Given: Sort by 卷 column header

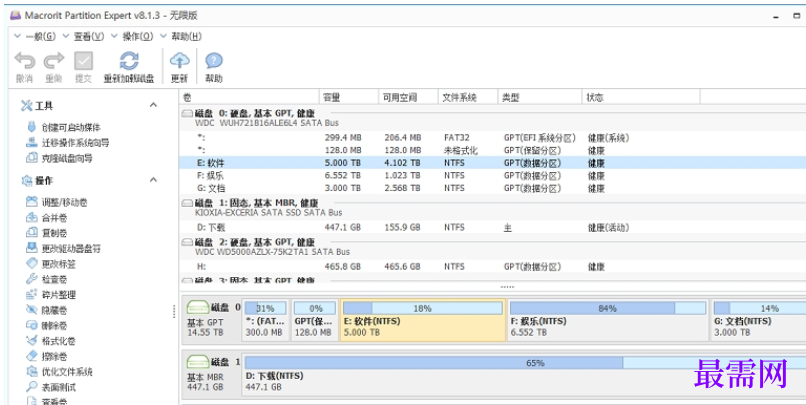Looking at the screenshot, I should coord(249,97).
